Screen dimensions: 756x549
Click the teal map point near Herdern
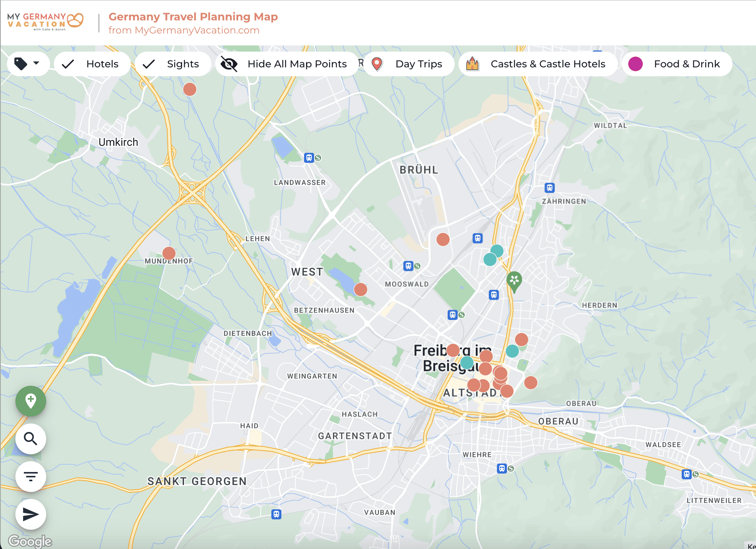tap(512, 351)
